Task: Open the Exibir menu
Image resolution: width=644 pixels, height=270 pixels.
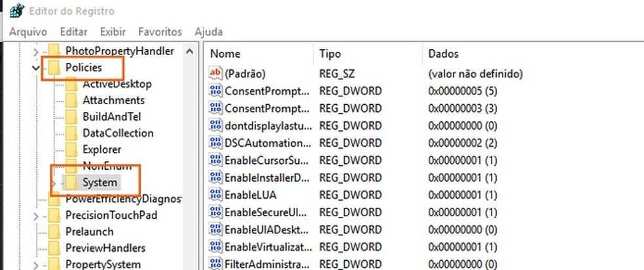Action: [x=113, y=31]
